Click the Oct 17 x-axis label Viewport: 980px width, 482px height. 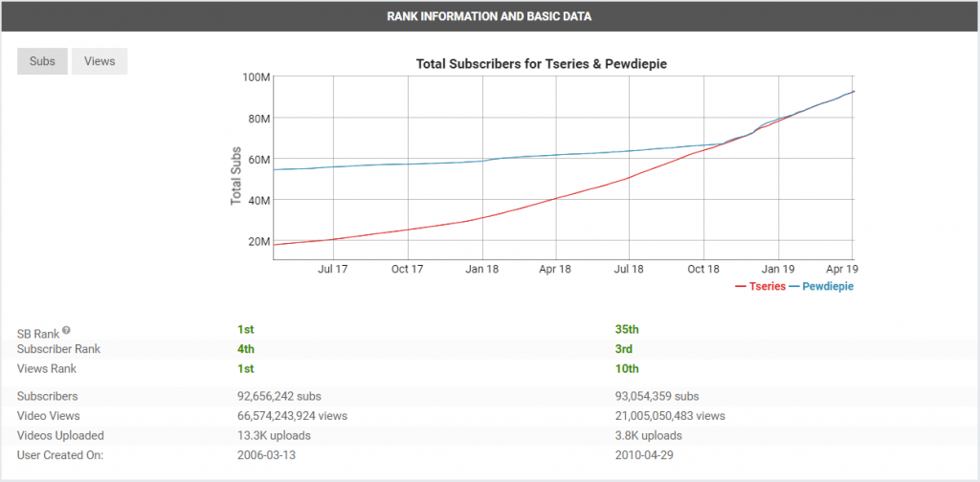[408, 269]
